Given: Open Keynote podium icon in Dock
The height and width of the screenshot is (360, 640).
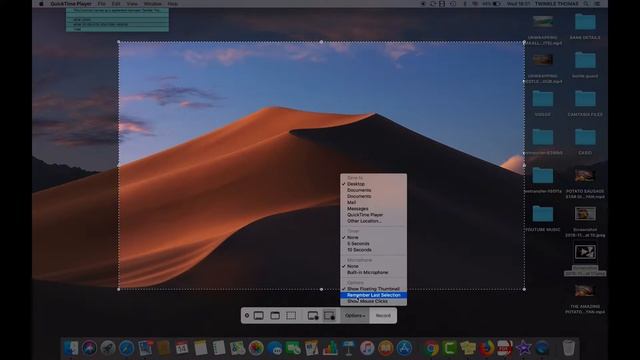Looking at the screenshot, I should pos(348,348).
